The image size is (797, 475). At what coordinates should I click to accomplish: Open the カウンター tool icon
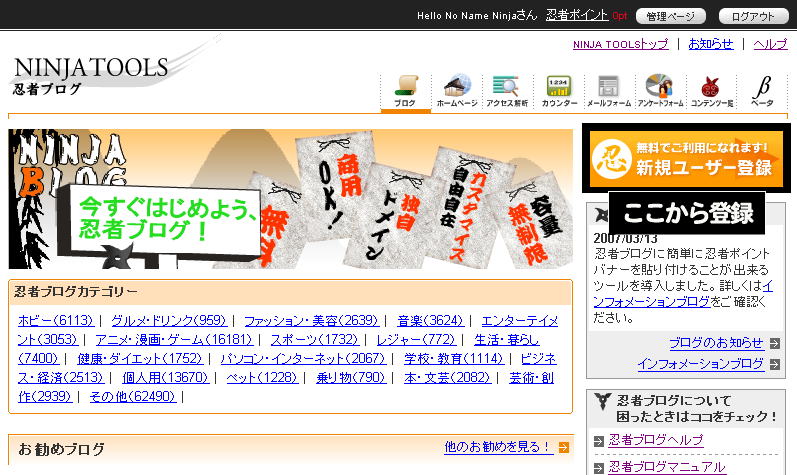pyautogui.click(x=559, y=91)
